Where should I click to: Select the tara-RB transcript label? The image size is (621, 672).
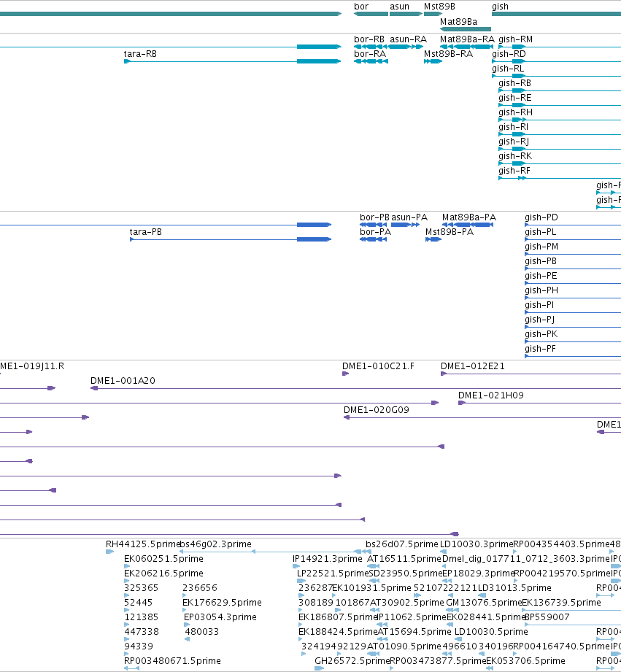(140, 53)
